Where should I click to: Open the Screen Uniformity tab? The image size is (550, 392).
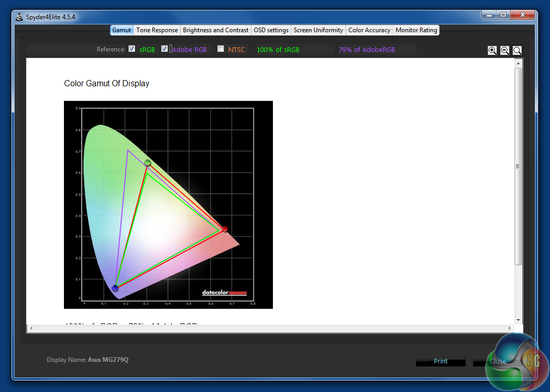point(318,30)
